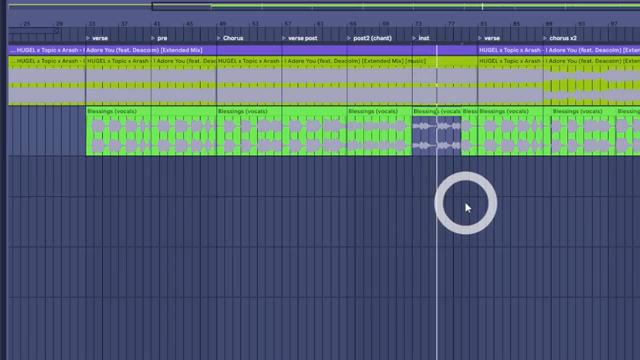Click the 'Chorus' locator triangle icon
This screenshot has height=360, width=640.
click(x=219, y=38)
